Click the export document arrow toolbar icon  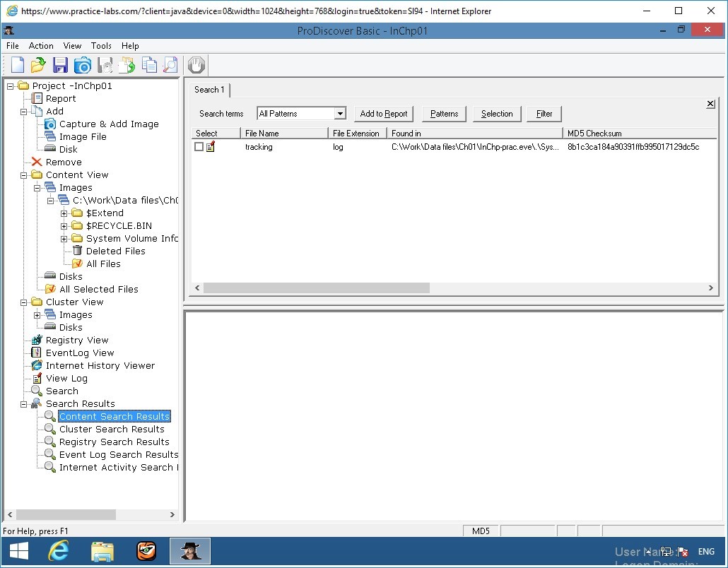pos(127,65)
